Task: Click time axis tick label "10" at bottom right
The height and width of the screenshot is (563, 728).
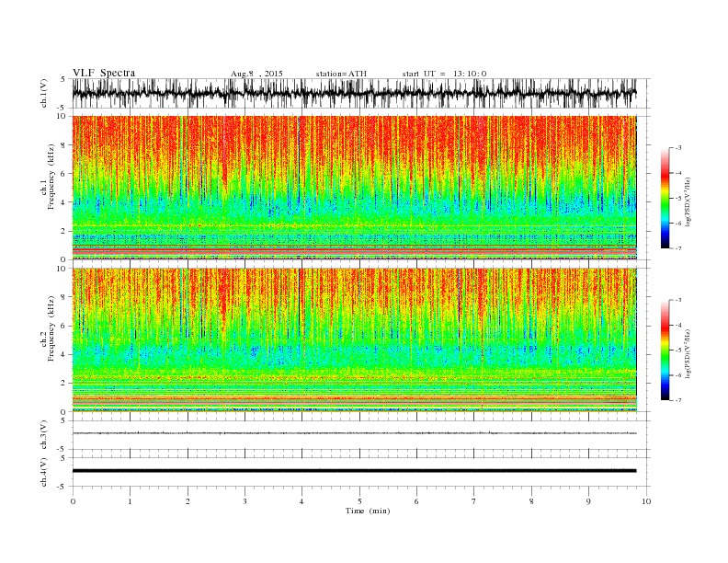Action: point(646,501)
